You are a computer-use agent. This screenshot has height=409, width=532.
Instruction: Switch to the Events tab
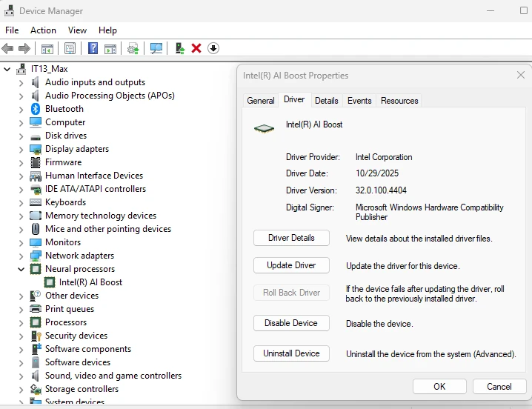359,101
